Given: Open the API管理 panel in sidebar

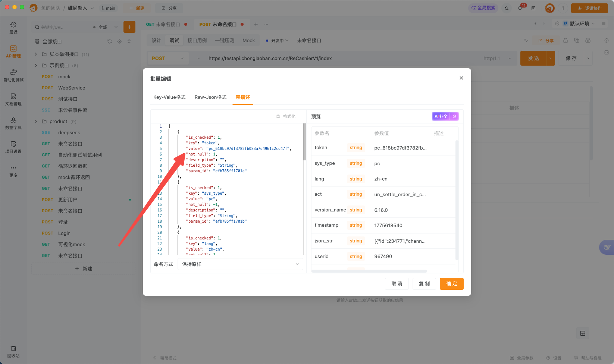Looking at the screenshot, I should (13, 51).
